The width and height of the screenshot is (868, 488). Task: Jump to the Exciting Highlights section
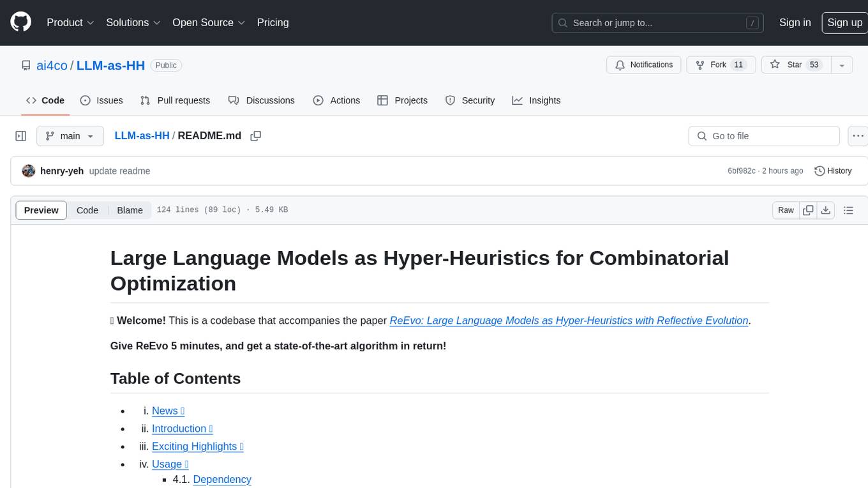pos(197,446)
